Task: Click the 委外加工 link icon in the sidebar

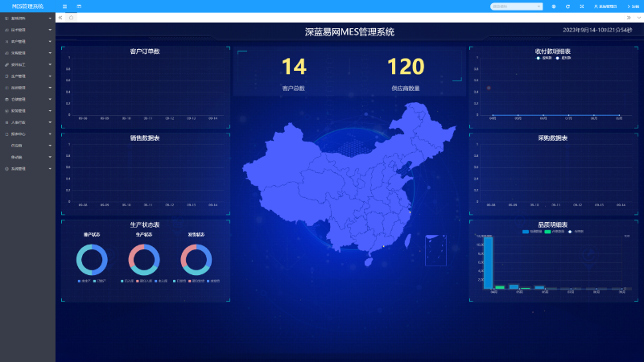Action: (x=6, y=65)
